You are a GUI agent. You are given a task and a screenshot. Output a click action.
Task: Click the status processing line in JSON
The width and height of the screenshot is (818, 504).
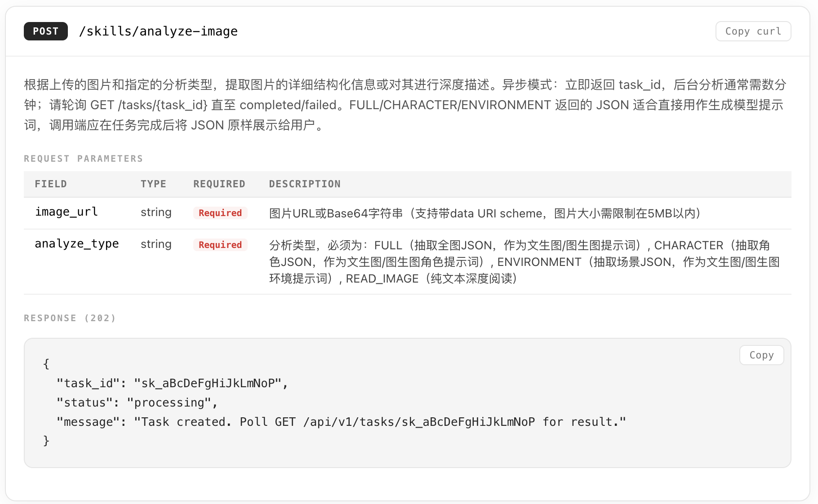[x=137, y=402]
